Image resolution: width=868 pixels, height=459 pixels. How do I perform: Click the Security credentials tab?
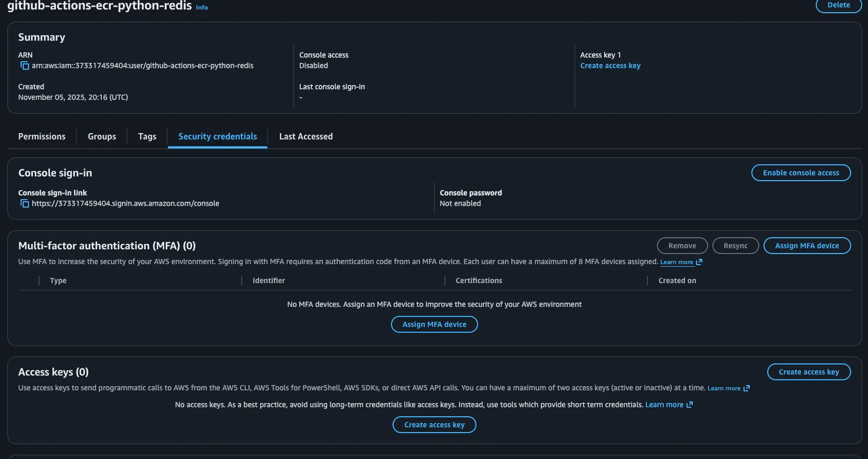217,136
